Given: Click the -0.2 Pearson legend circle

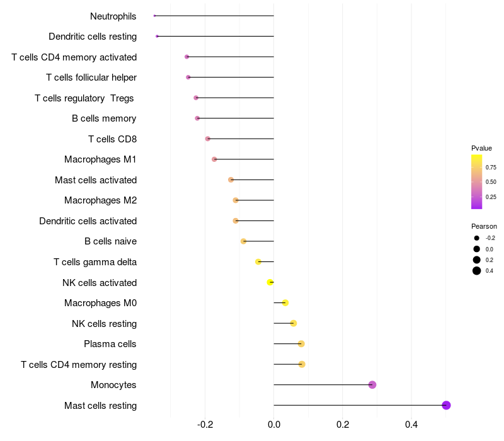Looking at the screenshot, I should click(477, 238).
